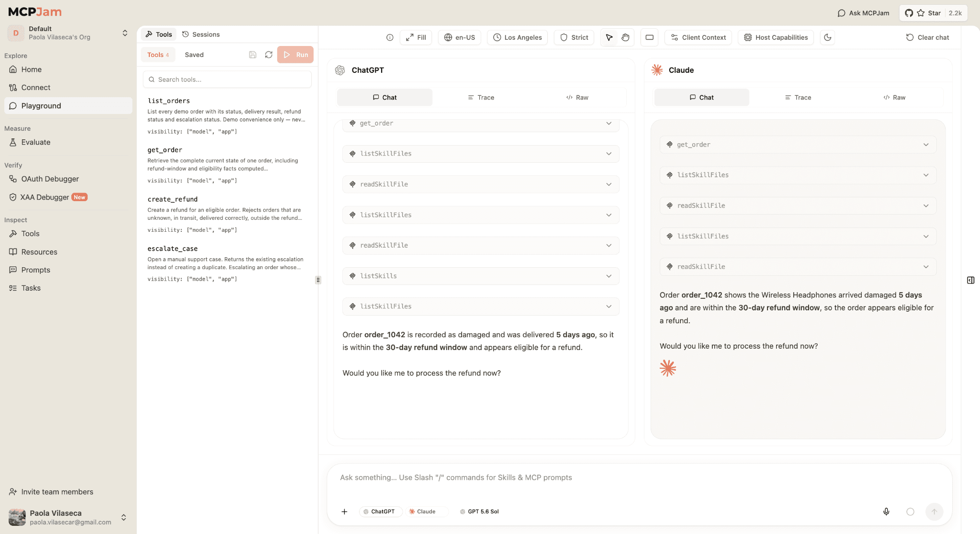Open the Connect page
Image resolution: width=980 pixels, height=534 pixels.
[x=68, y=88]
